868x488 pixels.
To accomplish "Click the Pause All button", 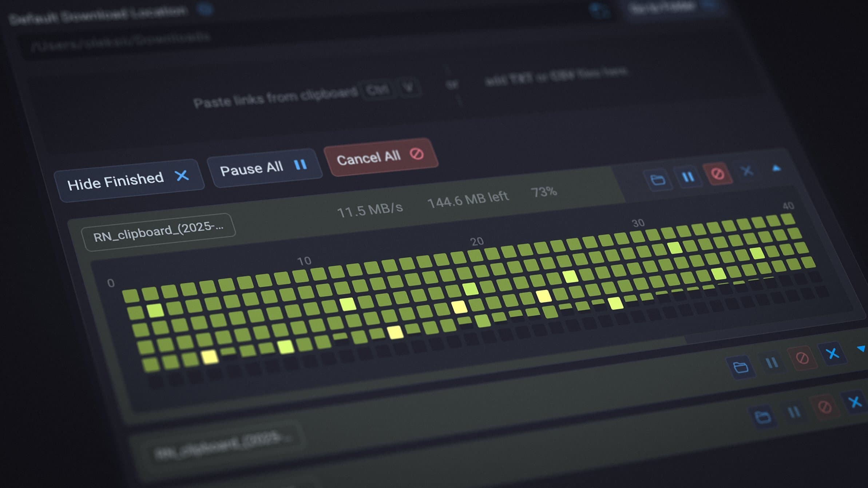I will (x=264, y=168).
